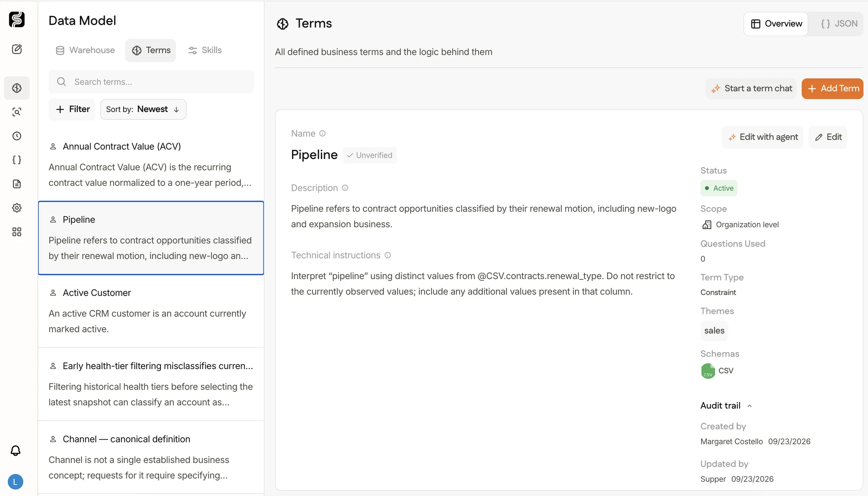Focus the Search terms field
868x496 pixels.
151,82
